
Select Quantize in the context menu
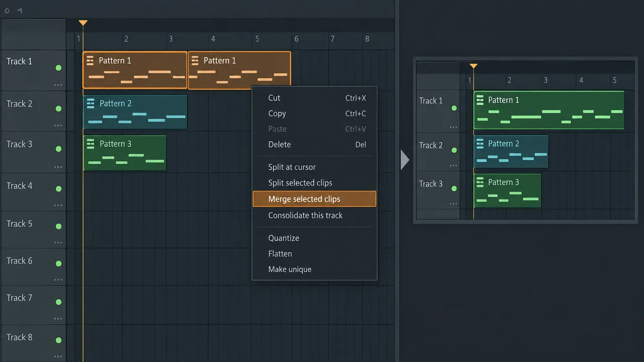[x=314, y=238]
